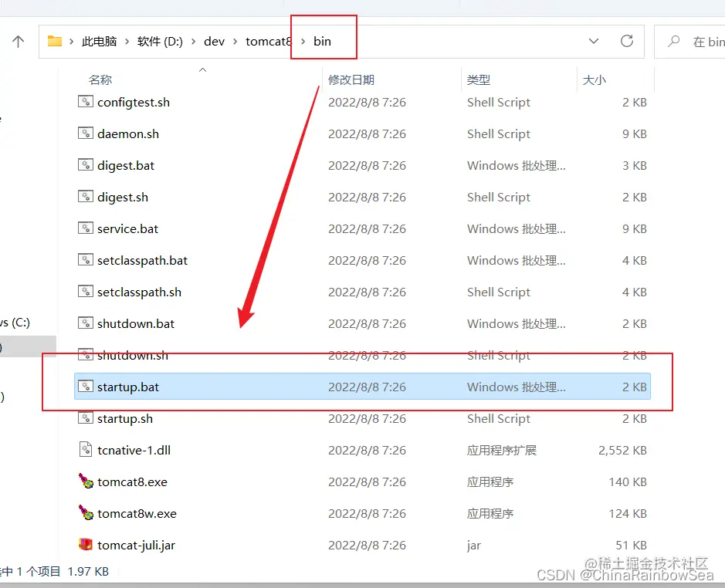Sort files by the 修改日期 column
725x588 pixels.
(351, 79)
